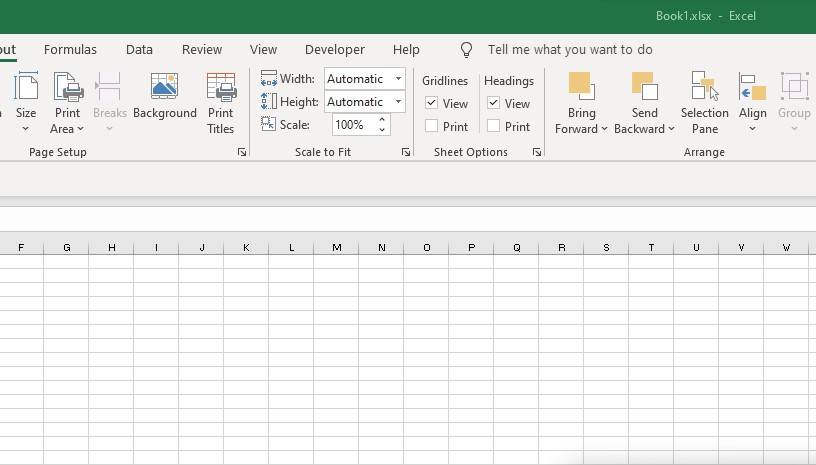Viewport: 816px width, 465px height.
Task: Open Print Titles settings
Action: 220,102
